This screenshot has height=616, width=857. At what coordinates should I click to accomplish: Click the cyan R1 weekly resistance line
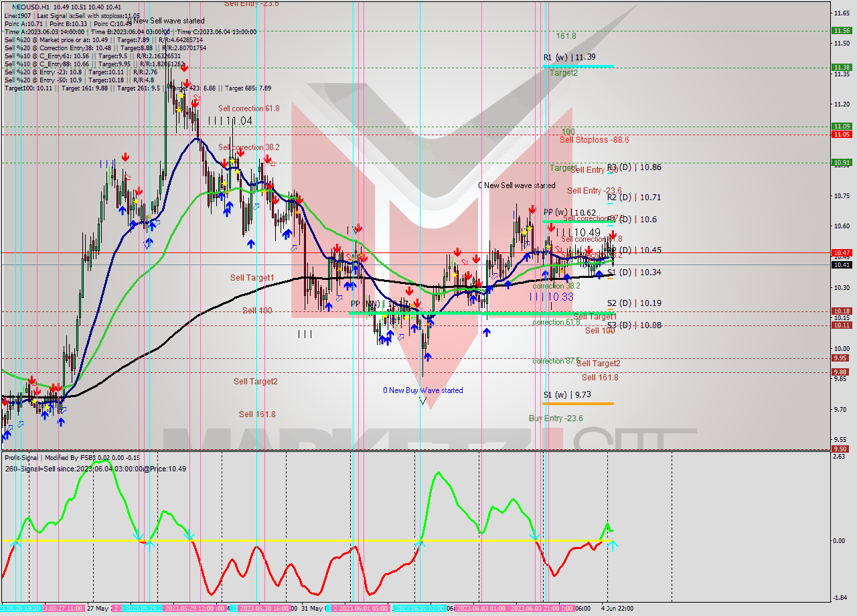point(578,66)
